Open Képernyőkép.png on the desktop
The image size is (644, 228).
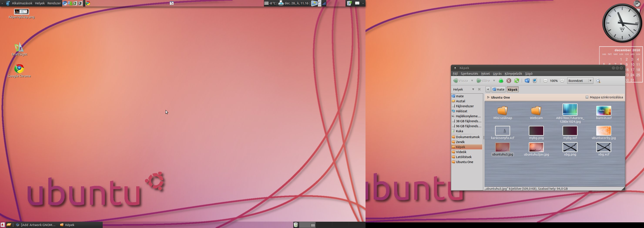coord(22,14)
